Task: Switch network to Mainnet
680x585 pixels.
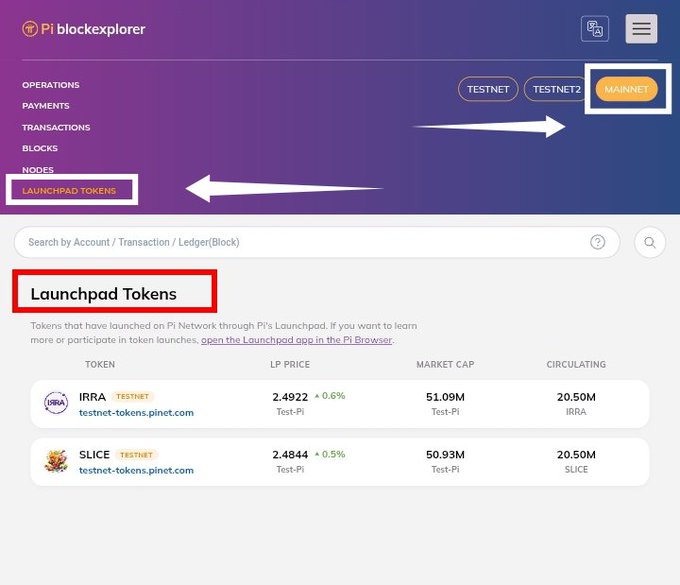Action: coord(626,89)
